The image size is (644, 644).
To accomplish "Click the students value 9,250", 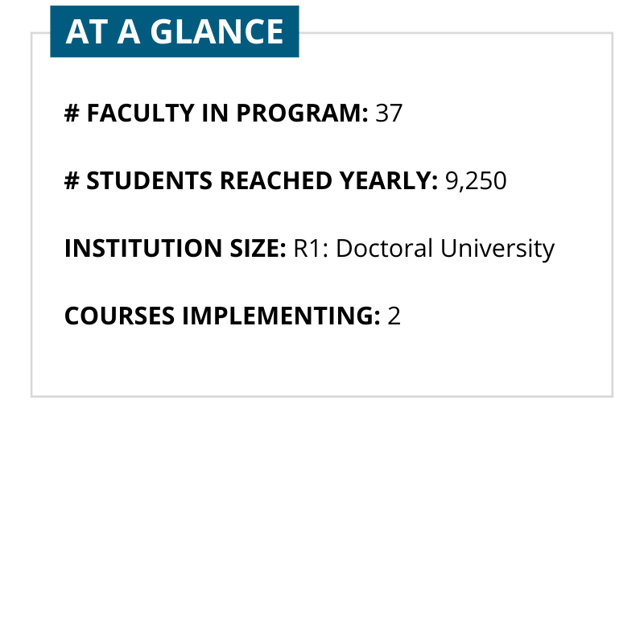I will pyautogui.click(x=476, y=181).
